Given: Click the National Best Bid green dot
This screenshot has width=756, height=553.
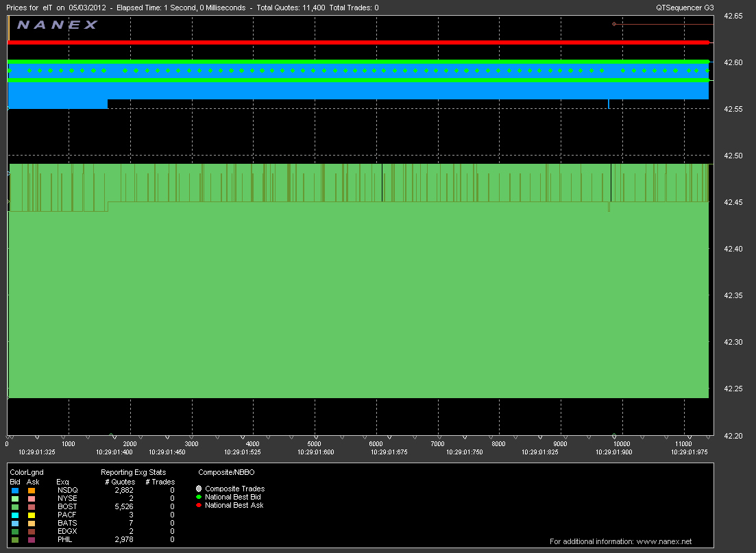Looking at the screenshot, I should pyautogui.click(x=199, y=497).
